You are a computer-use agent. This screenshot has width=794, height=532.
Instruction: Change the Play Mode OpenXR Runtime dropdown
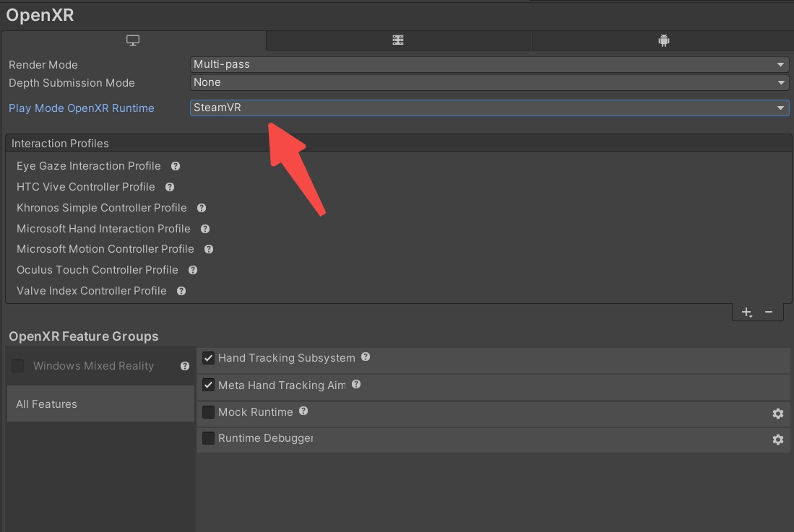[x=489, y=108]
